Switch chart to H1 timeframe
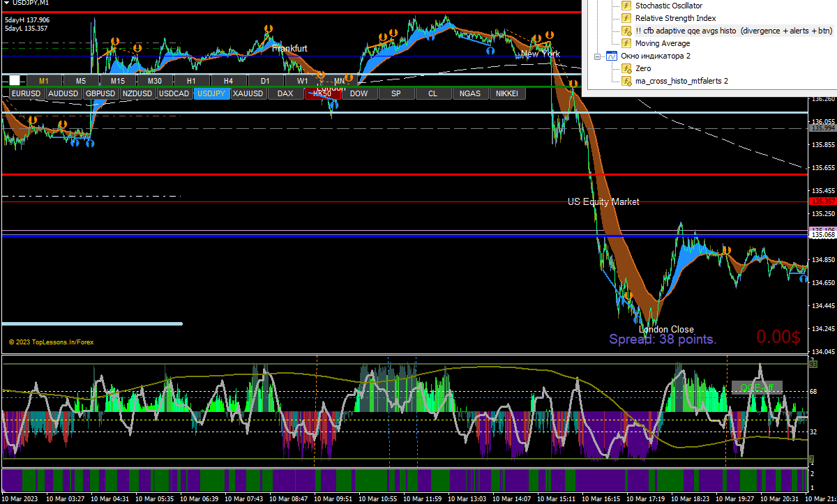Viewport: 837px width, 504px height. pyautogui.click(x=191, y=80)
